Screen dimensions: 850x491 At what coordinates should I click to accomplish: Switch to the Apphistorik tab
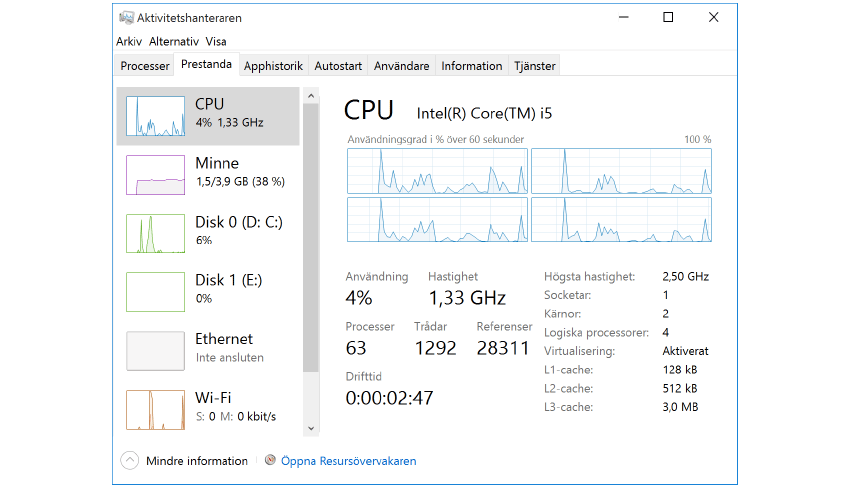tap(273, 66)
